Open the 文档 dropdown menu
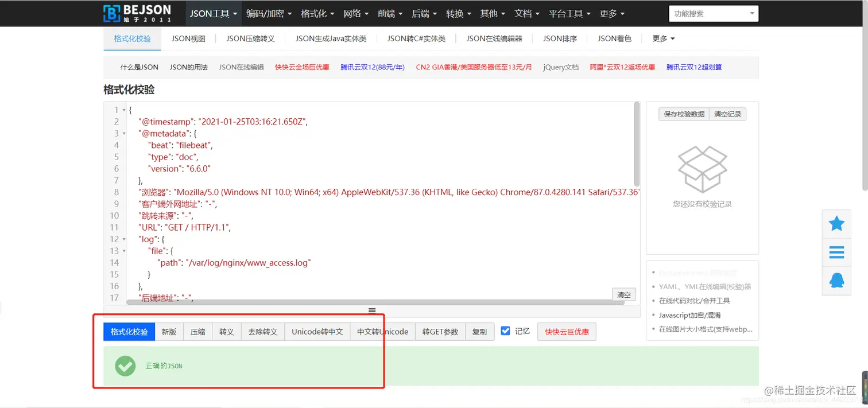 click(526, 13)
